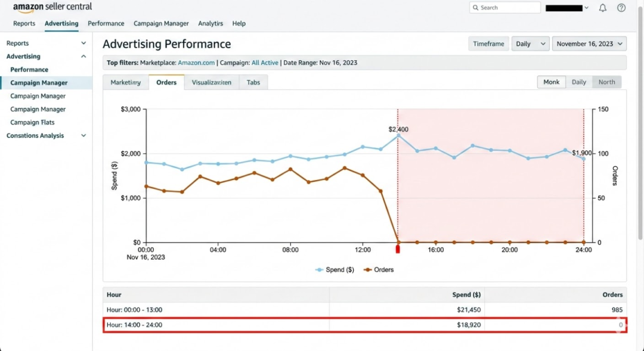Click the Spend ($) legend entry below chart
This screenshot has width=644, height=351.
(335, 270)
